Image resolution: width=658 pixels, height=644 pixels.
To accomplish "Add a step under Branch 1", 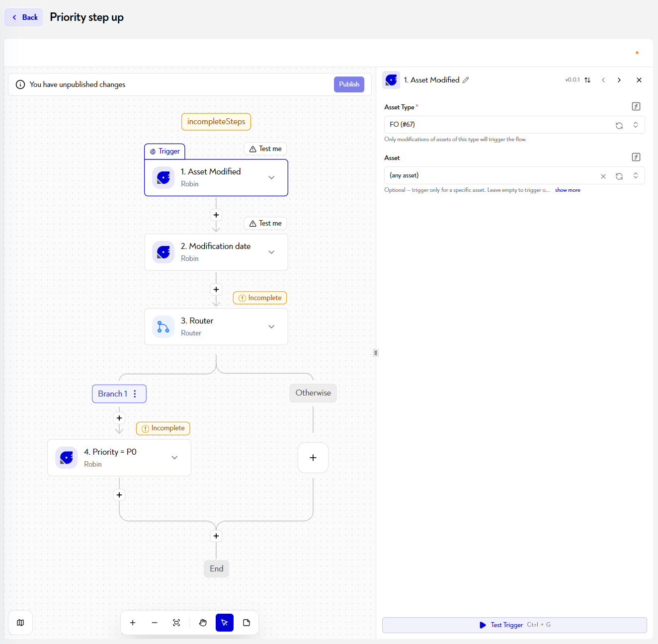I will coord(119,418).
